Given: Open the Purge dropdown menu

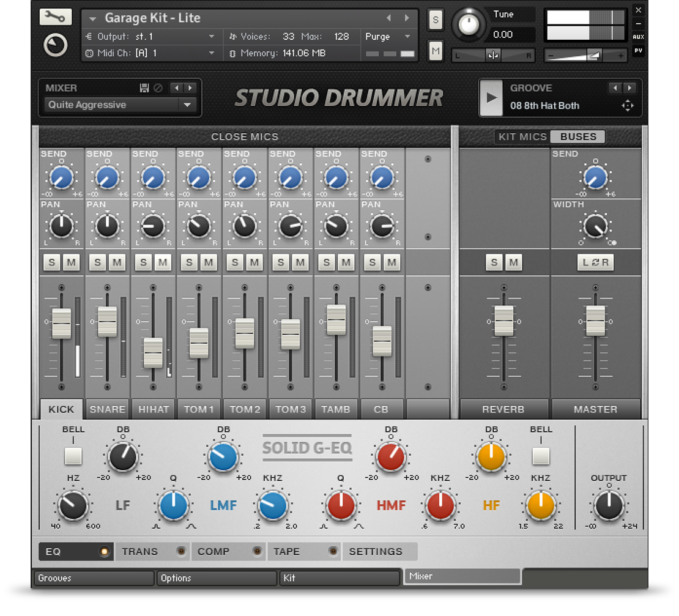Looking at the screenshot, I should pyautogui.click(x=388, y=37).
